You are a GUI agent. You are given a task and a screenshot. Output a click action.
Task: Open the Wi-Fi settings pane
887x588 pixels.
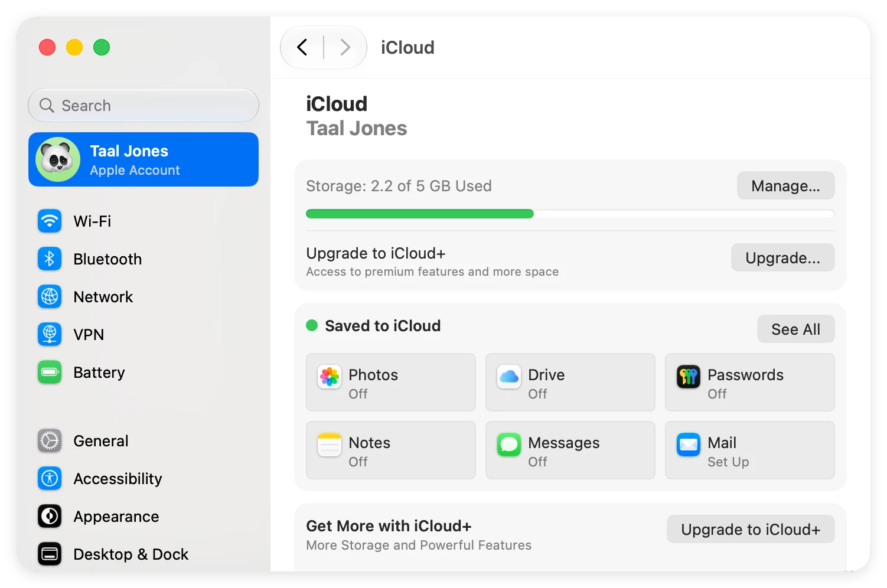144,221
